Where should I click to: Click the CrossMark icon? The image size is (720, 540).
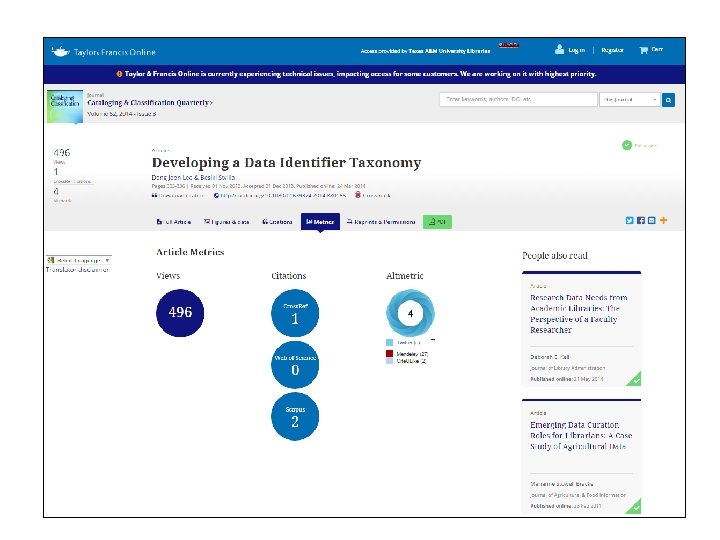point(358,195)
